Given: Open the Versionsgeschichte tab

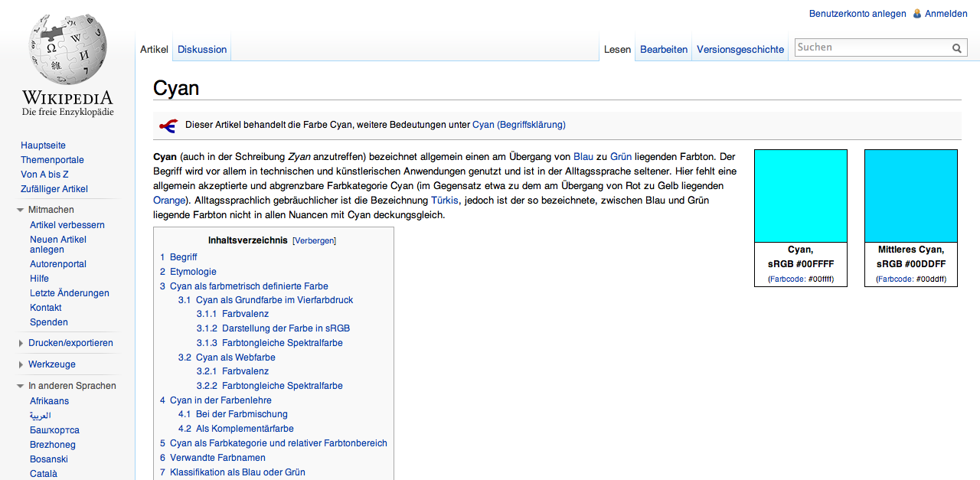Looking at the screenshot, I should point(740,49).
